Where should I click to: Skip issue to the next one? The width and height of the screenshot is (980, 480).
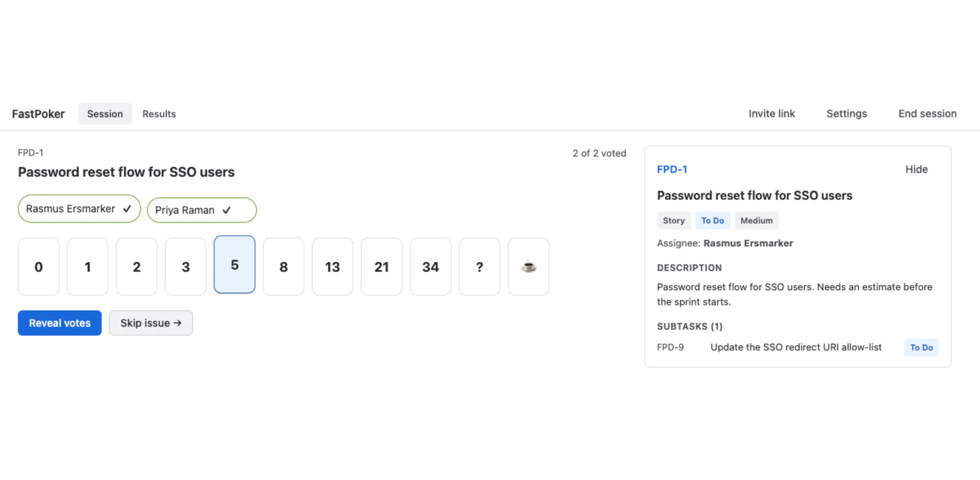tap(151, 323)
